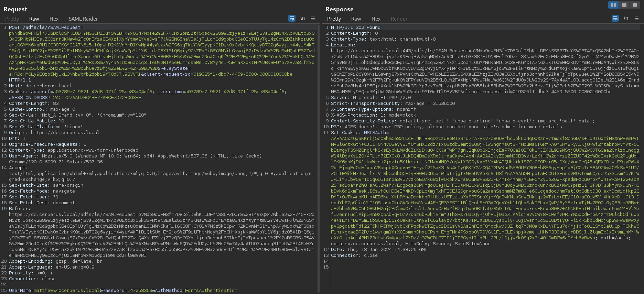Click the Set-Cookie: MSISAuth header
Viewport: 644px width, 294px height.
360,133
